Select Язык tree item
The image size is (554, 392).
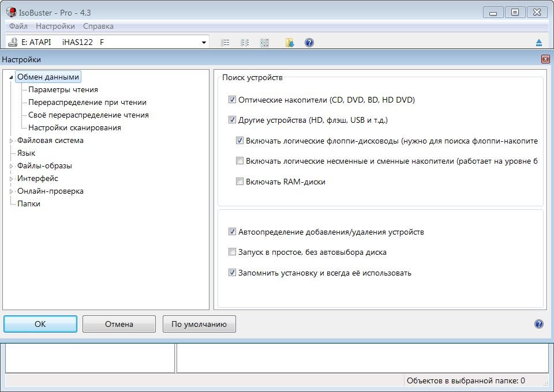pos(26,153)
